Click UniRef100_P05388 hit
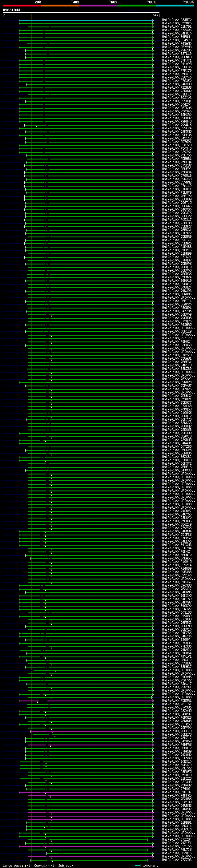This screenshot has height=868, width=197. 177,572
